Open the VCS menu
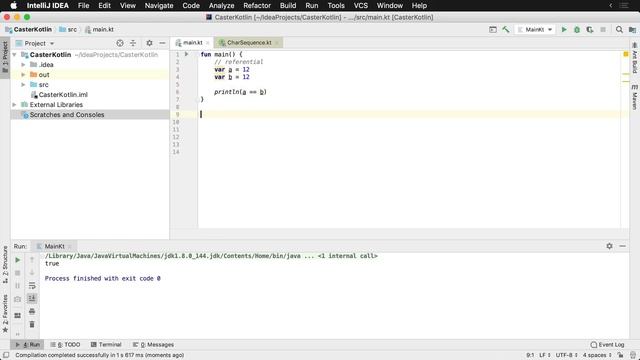The image size is (640, 360). (x=360, y=6)
